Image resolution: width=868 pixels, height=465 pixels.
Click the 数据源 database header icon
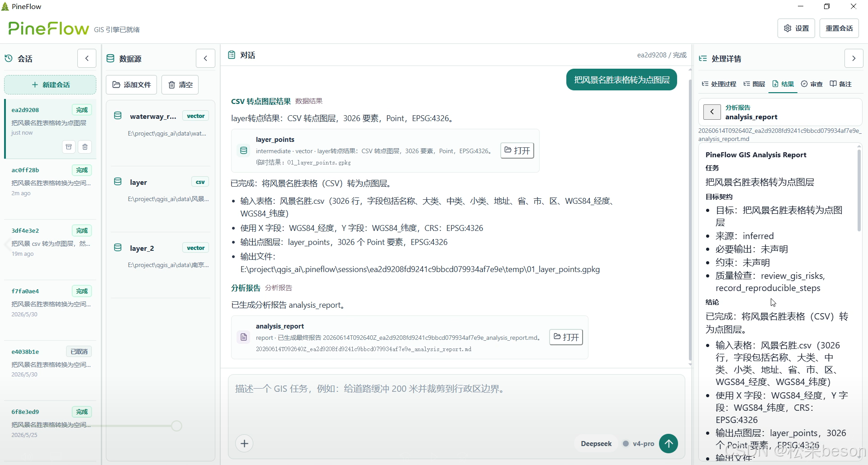pyautogui.click(x=110, y=58)
